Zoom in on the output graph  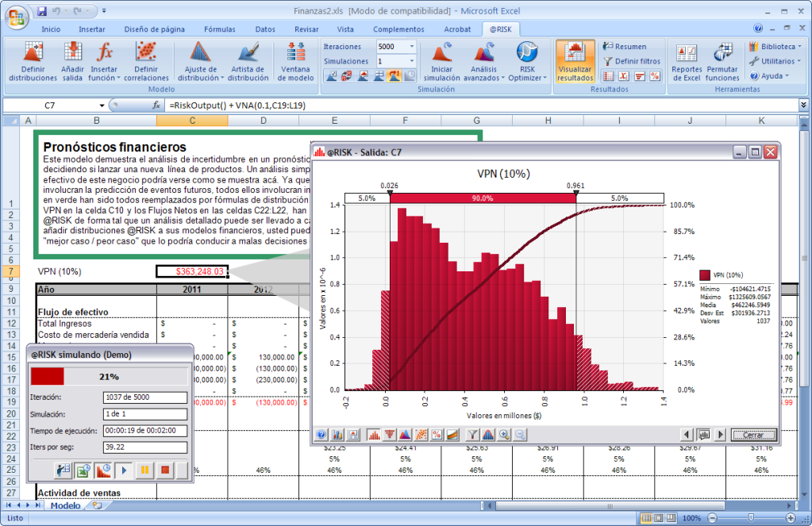[x=504, y=435]
